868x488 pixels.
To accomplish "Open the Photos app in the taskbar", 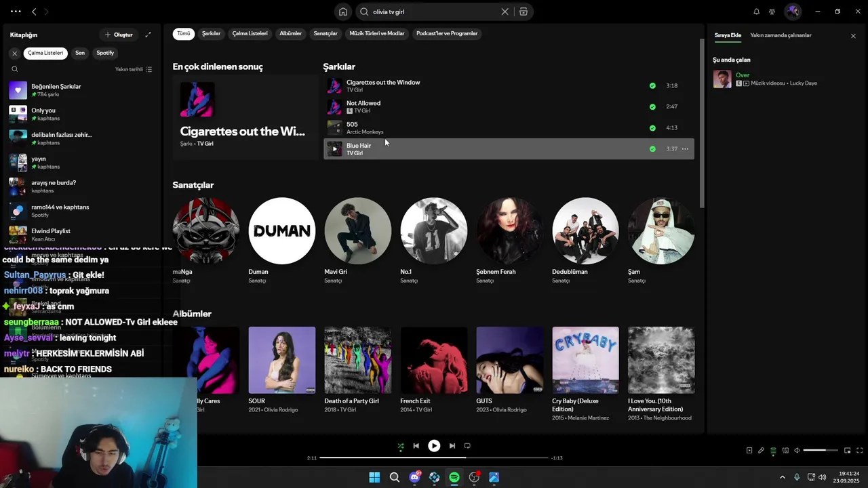I will coord(494,477).
